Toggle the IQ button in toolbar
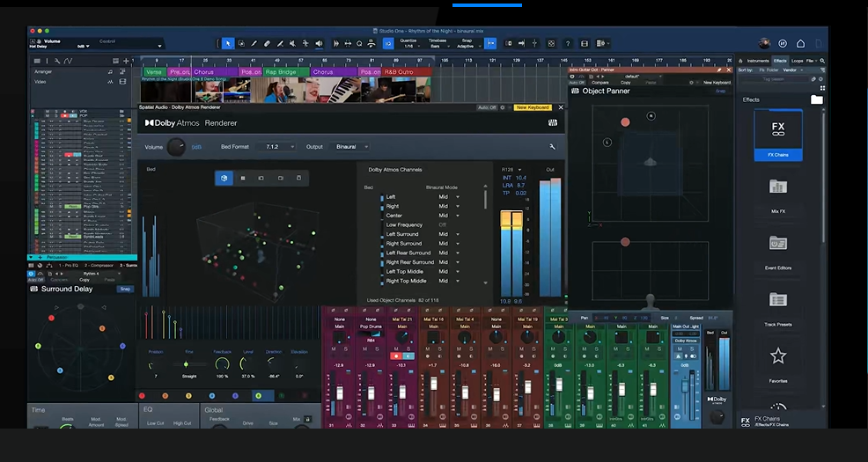The height and width of the screenshot is (462, 868). (388, 43)
